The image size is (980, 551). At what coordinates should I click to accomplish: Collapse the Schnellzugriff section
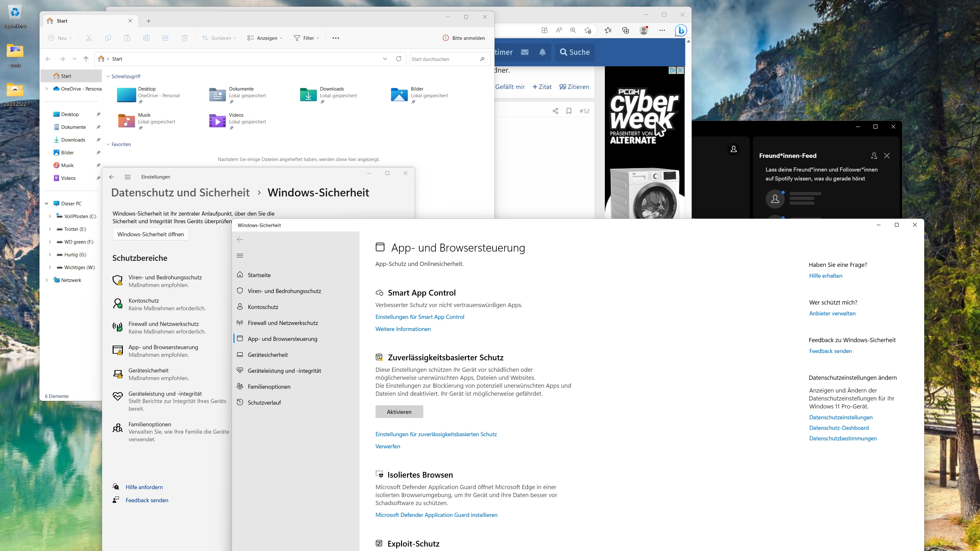pyautogui.click(x=108, y=77)
